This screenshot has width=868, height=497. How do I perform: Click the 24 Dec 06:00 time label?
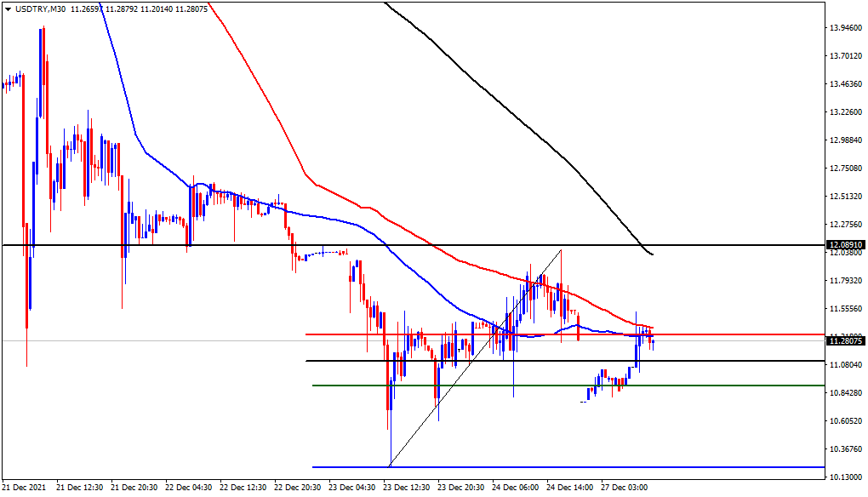pyautogui.click(x=516, y=488)
